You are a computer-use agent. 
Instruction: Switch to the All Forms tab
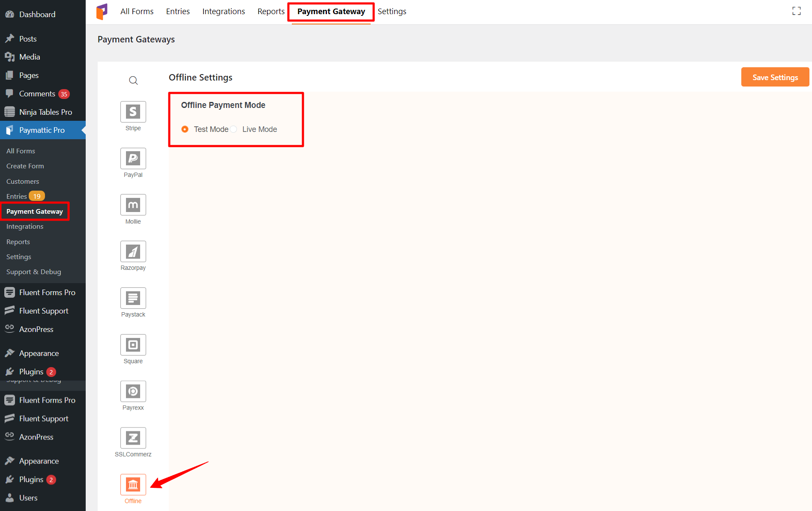137,12
